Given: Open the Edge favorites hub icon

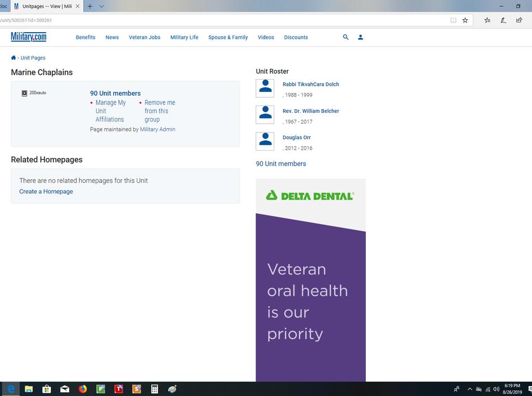Looking at the screenshot, I should (x=487, y=20).
